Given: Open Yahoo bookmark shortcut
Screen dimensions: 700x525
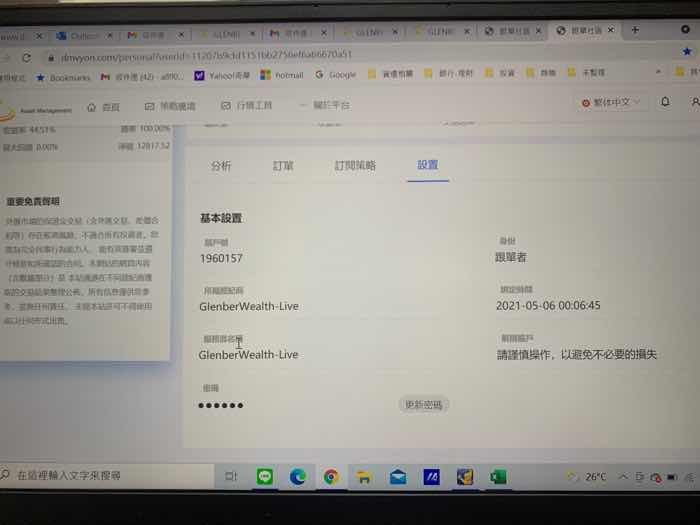Looking at the screenshot, I should click(222, 75).
